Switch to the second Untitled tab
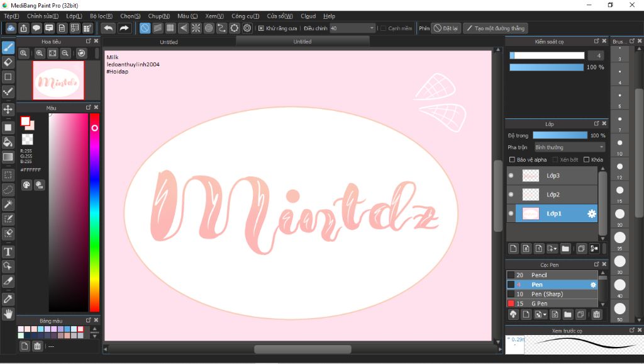This screenshot has height=364, width=644. pos(302,42)
